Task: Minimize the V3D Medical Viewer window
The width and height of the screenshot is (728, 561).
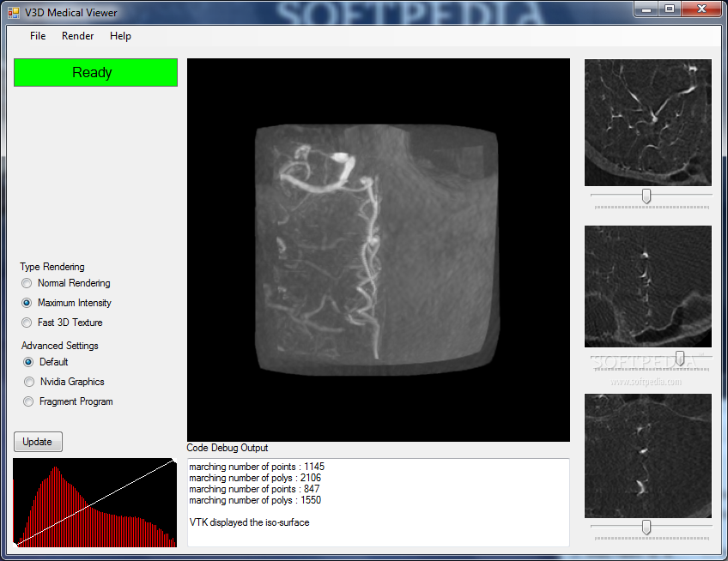Action: click(x=646, y=9)
